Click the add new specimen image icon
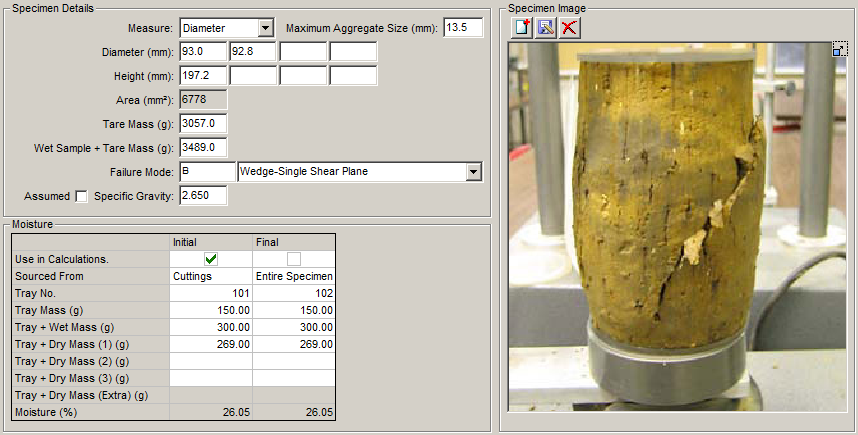The image size is (858, 435). tap(522, 28)
